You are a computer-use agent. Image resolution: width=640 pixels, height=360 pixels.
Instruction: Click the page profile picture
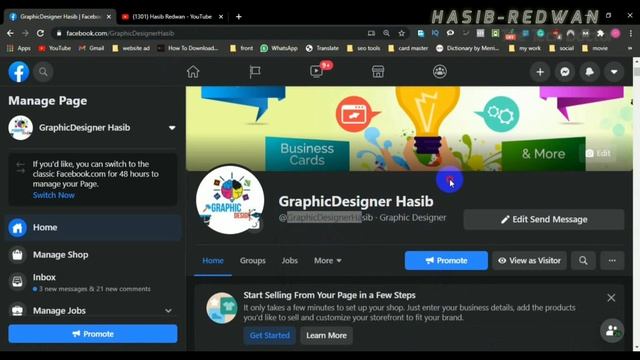point(230,200)
